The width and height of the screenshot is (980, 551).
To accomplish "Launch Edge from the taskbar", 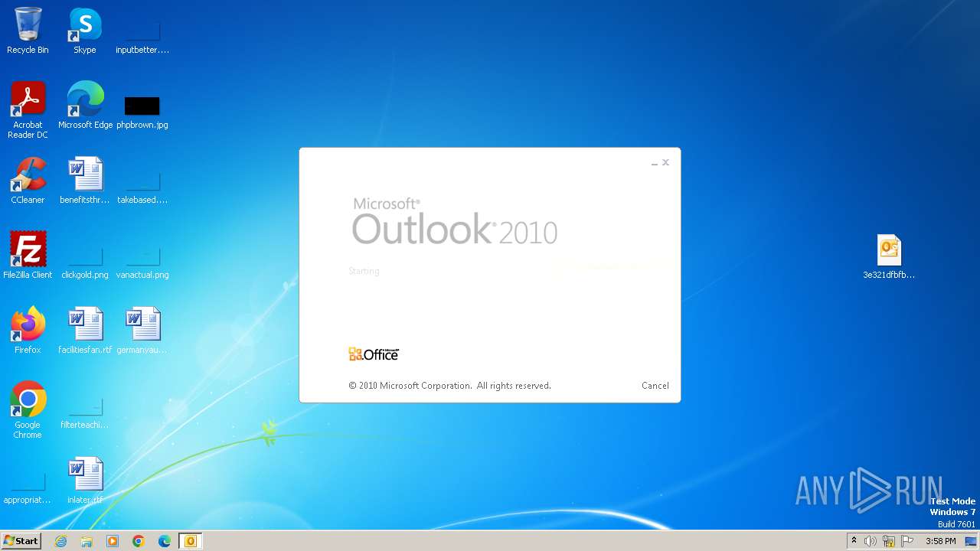I will pos(165,541).
